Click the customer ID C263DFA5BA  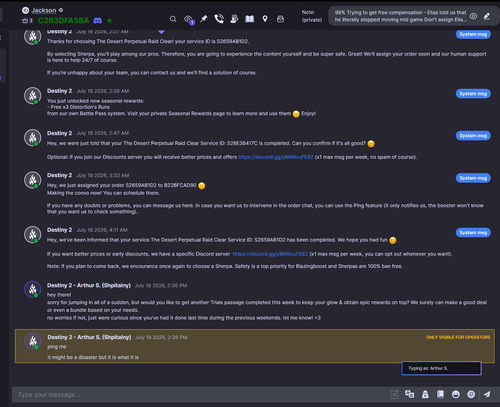(x=63, y=21)
